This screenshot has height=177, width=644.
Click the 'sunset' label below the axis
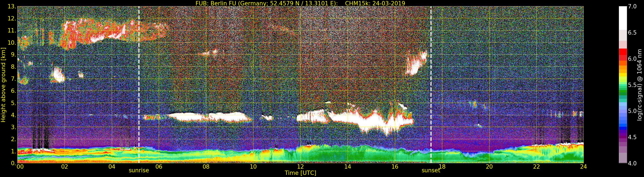431,171
